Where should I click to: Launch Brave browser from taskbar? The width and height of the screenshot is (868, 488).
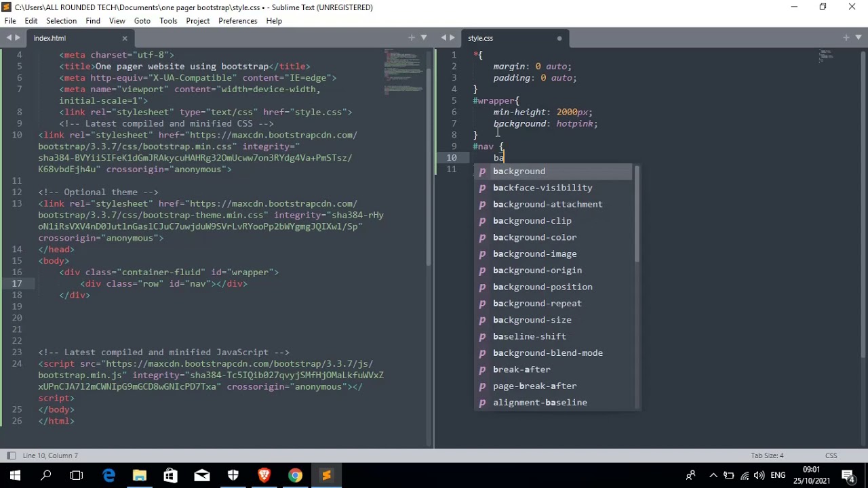pos(264,476)
